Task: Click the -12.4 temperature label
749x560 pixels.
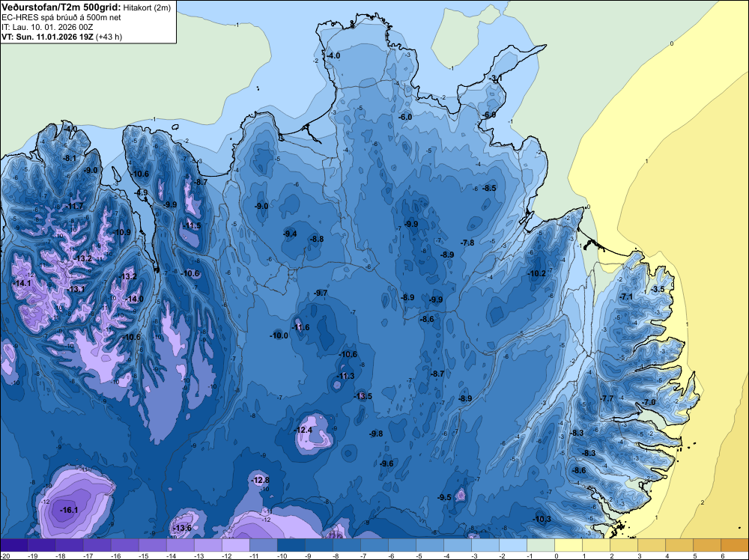Action: pyautogui.click(x=303, y=430)
